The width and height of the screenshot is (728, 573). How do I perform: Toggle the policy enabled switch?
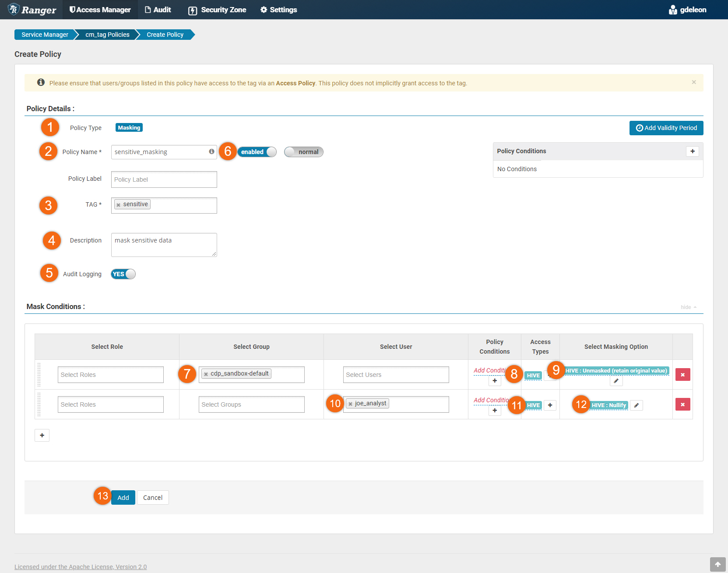(x=257, y=152)
